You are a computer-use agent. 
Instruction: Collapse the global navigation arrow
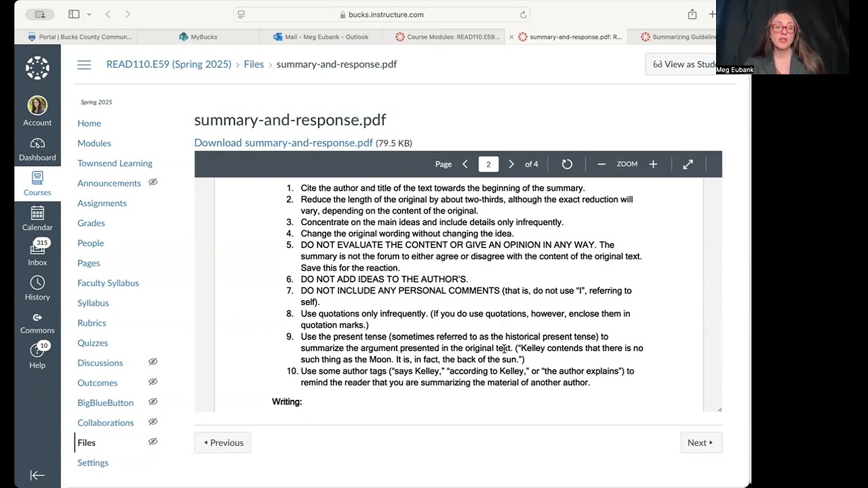pyautogui.click(x=37, y=476)
